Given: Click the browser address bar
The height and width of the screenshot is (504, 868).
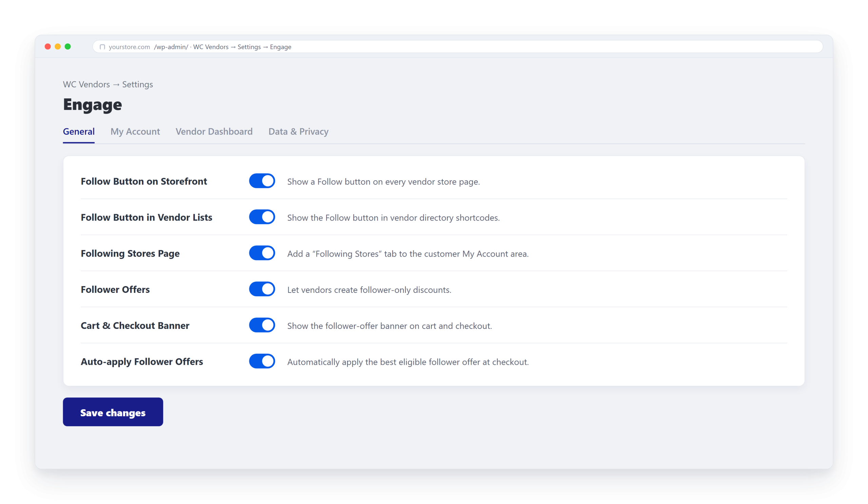Looking at the screenshot, I should coord(457,46).
